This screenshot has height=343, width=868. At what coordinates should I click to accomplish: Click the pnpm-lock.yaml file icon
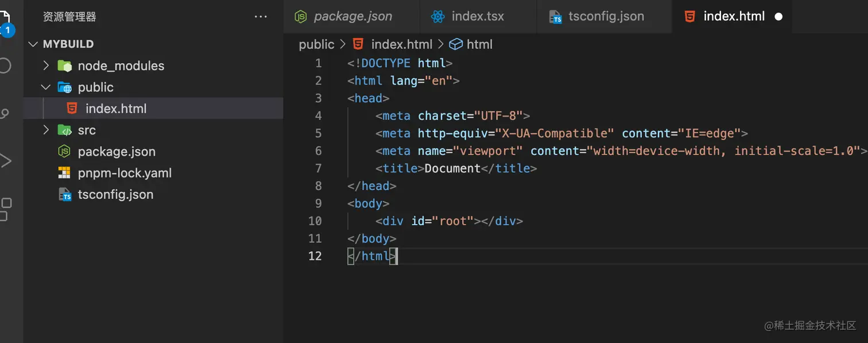coord(64,173)
